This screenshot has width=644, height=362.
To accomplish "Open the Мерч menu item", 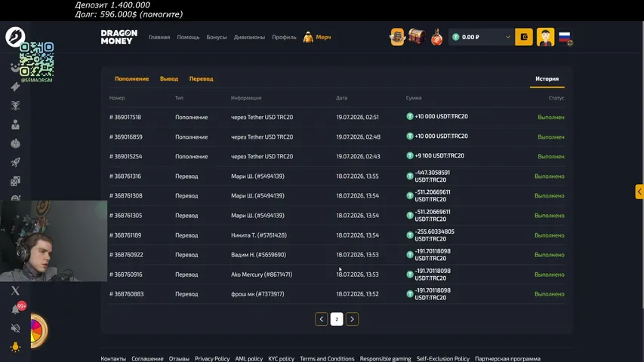I will pos(323,37).
